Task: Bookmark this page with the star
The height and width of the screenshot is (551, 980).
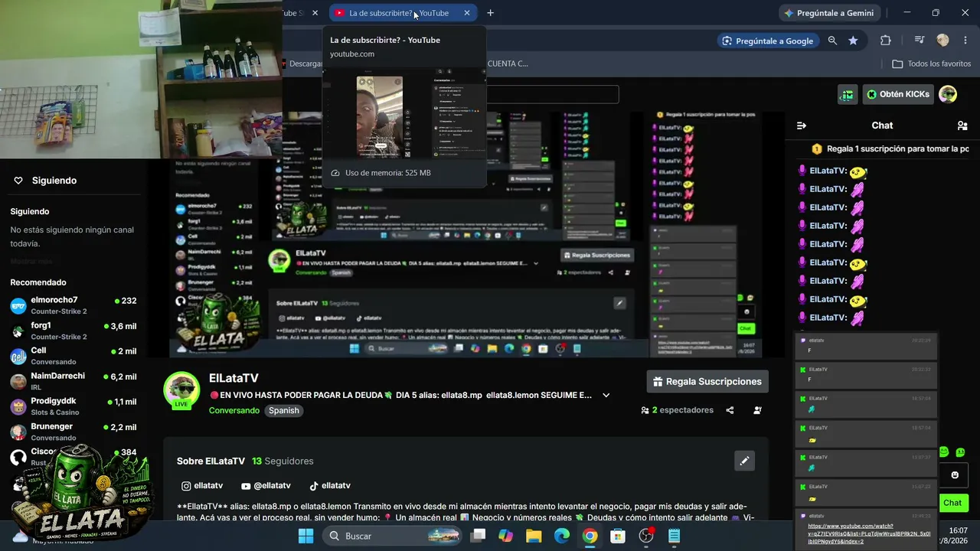Action: coord(853,41)
